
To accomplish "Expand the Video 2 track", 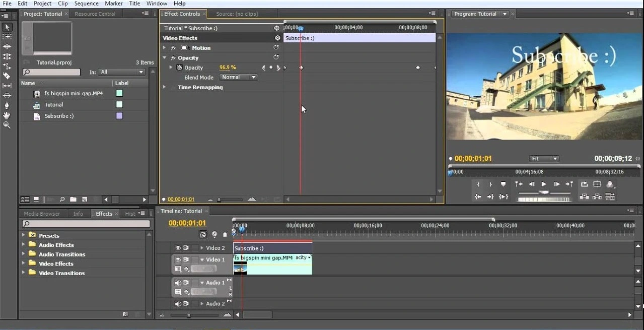I will click(x=202, y=248).
